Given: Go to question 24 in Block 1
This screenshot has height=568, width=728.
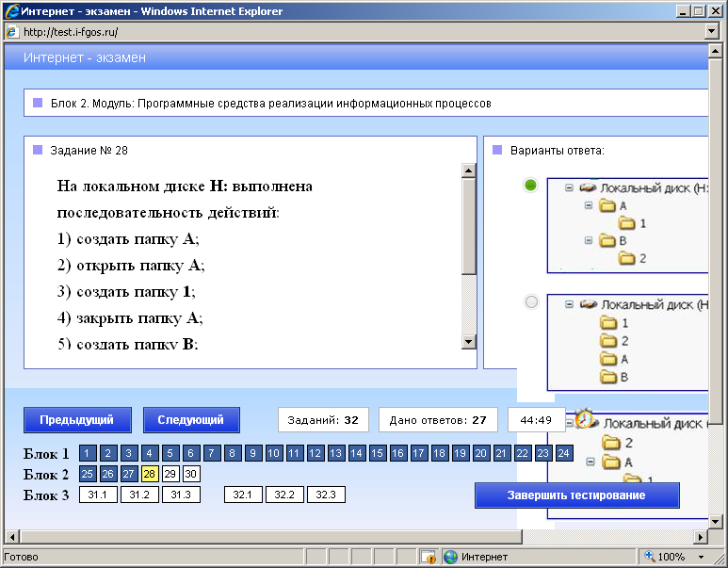Looking at the screenshot, I should click(563, 453).
